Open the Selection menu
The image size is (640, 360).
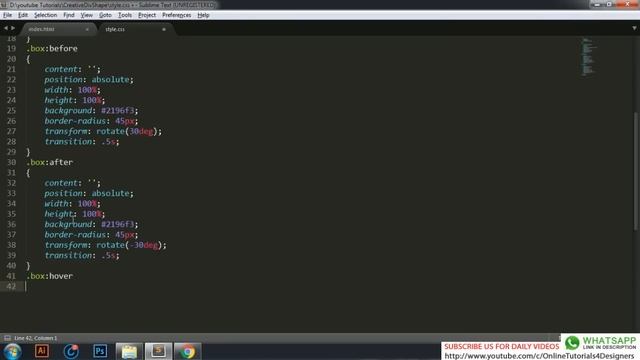click(x=45, y=15)
